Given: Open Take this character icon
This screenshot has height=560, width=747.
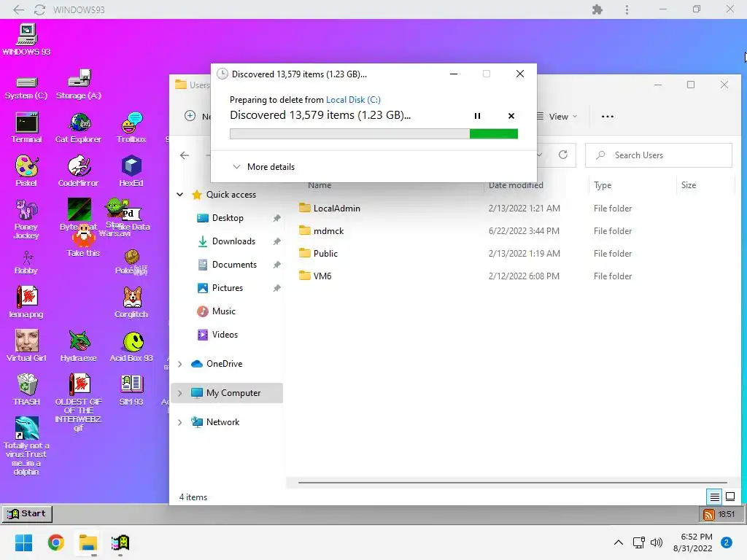Looking at the screenshot, I should coord(83,241).
